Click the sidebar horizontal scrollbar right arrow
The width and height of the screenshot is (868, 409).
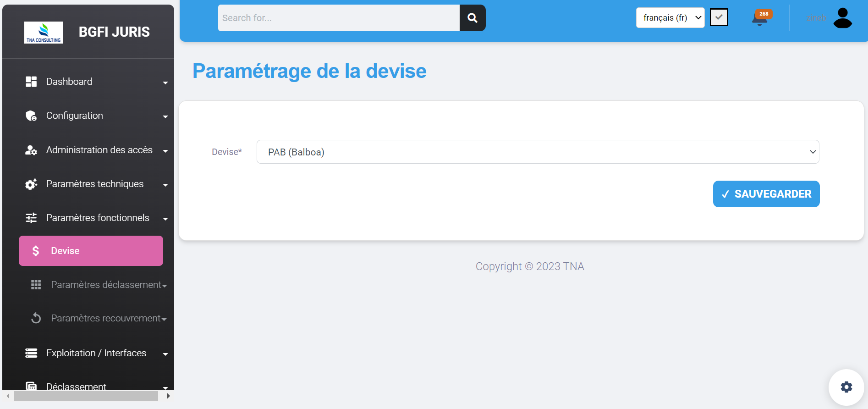tap(168, 396)
